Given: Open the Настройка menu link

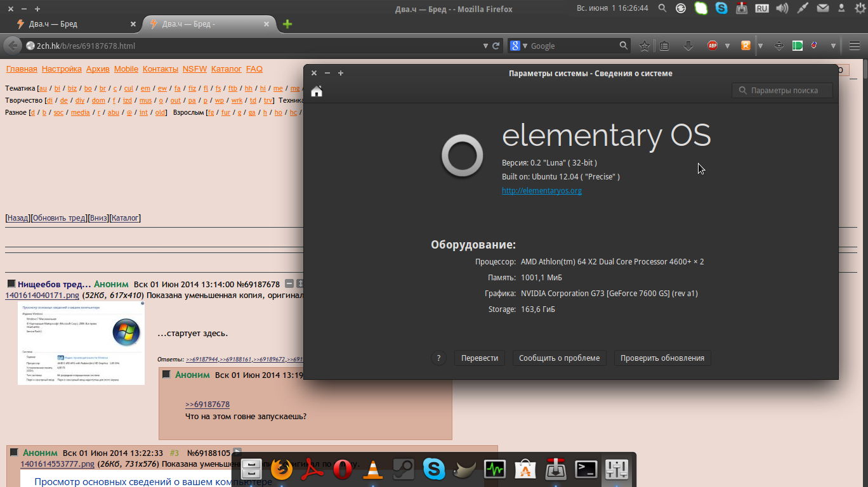Looking at the screenshot, I should tap(62, 69).
